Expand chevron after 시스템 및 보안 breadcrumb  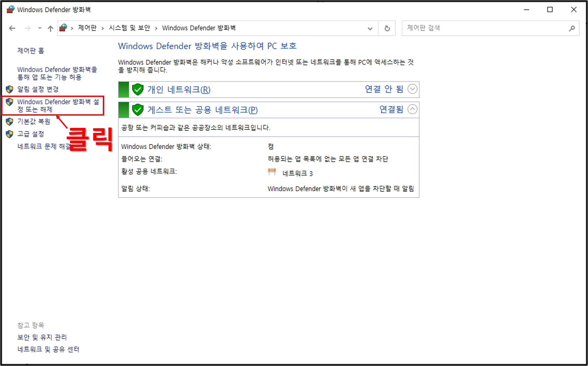point(156,28)
